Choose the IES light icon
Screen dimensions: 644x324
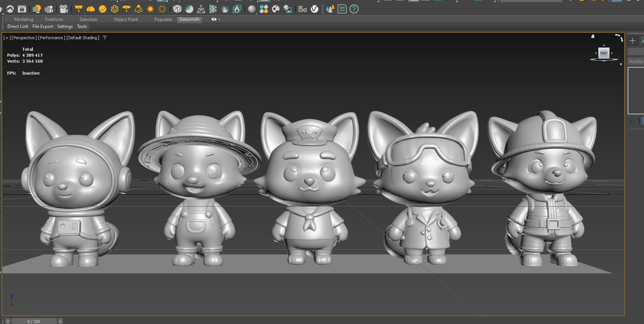pyautogui.click(x=138, y=9)
